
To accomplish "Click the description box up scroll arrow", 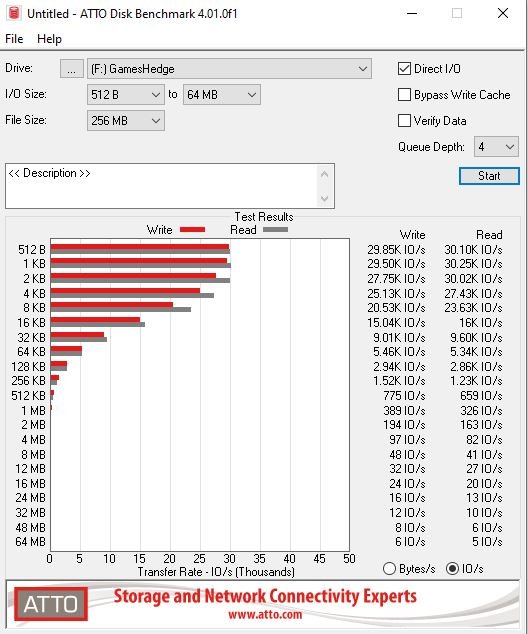I will click(324, 174).
